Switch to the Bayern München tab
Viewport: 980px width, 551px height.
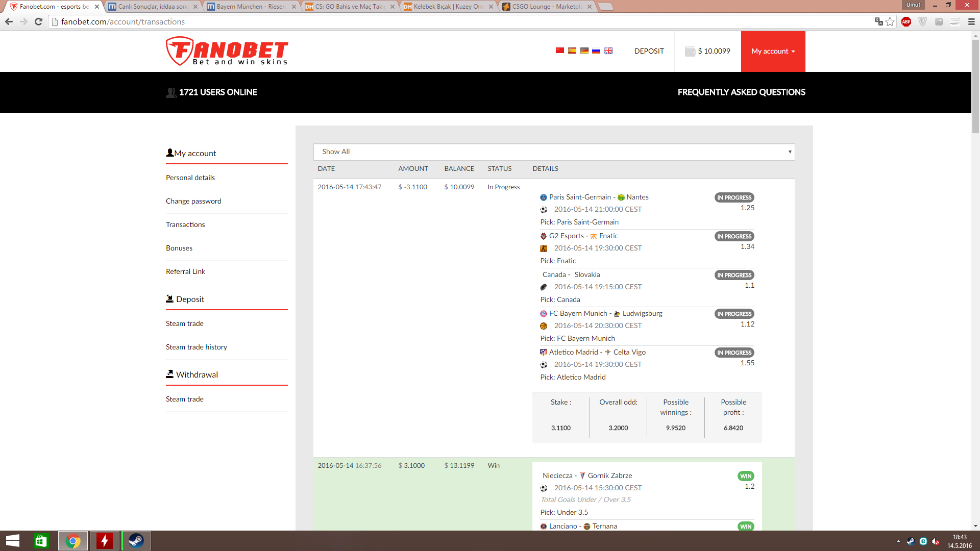pyautogui.click(x=251, y=7)
